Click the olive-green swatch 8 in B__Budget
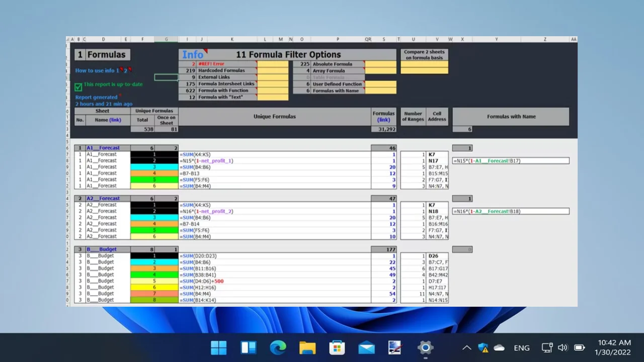644x362 pixels. [154, 300]
